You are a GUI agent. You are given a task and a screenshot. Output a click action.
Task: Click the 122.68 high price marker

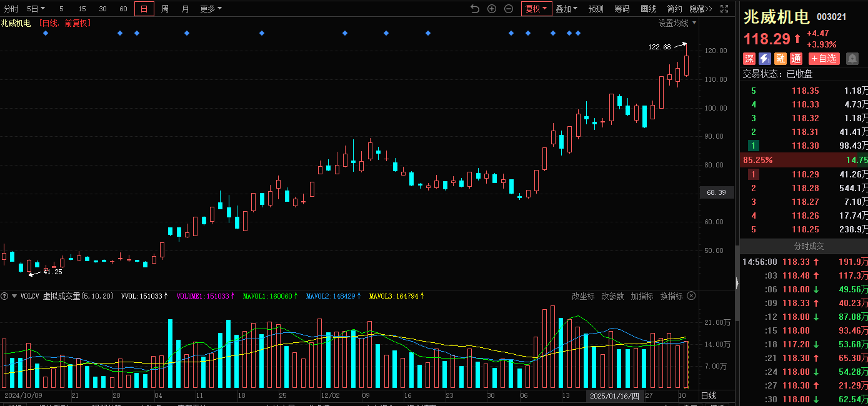(x=659, y=47)
